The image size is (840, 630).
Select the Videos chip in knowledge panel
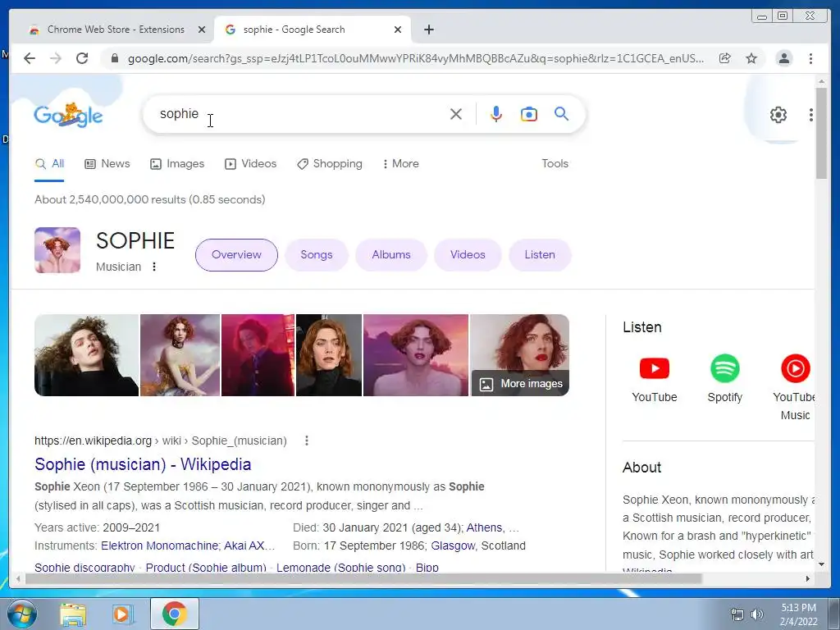point(468,255)
